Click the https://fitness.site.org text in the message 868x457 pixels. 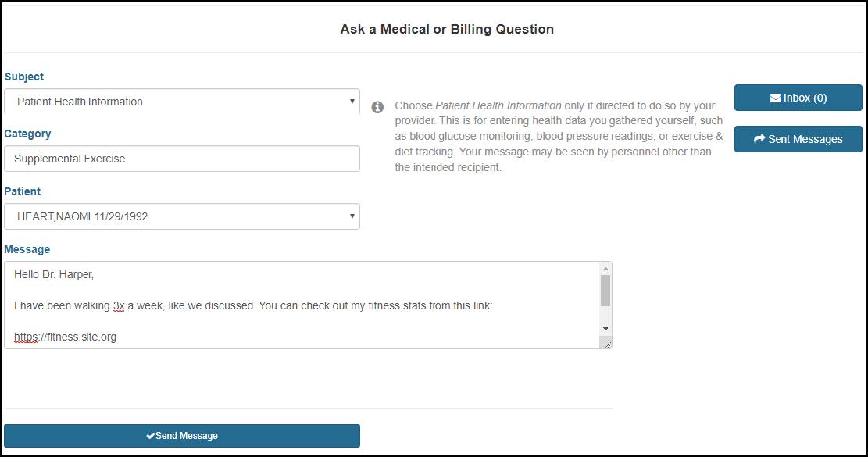click(x=66, y=337)
